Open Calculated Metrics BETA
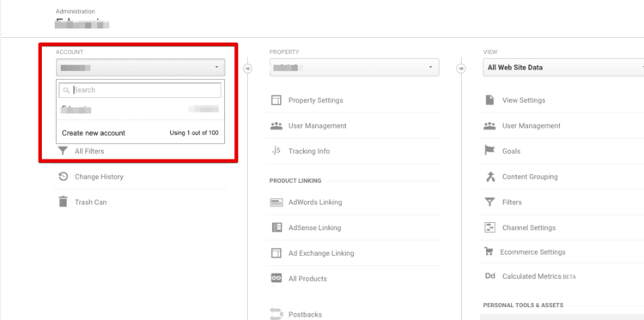The image size is (644, 320). 539,276
